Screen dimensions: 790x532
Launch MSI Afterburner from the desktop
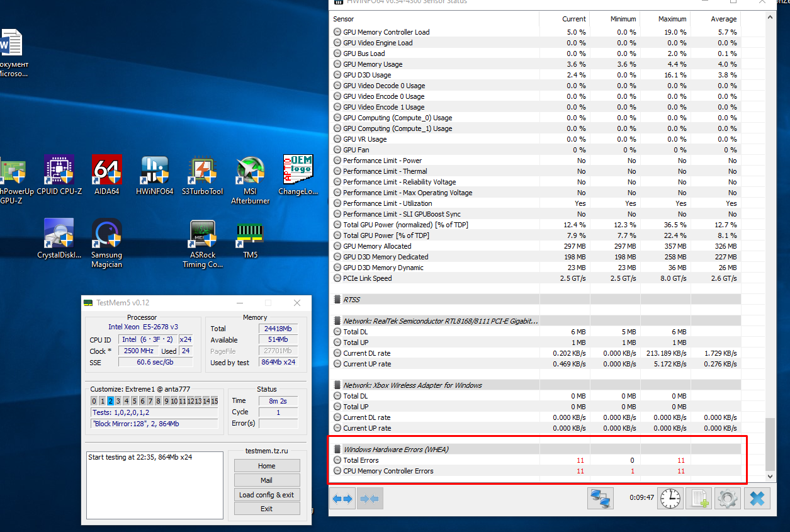coord(251,180)
